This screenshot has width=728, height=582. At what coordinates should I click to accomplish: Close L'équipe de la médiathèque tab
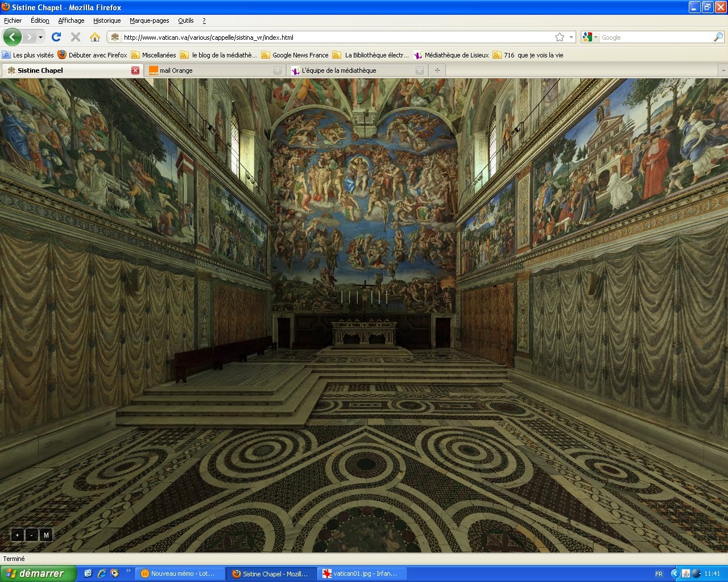point(420,70)
